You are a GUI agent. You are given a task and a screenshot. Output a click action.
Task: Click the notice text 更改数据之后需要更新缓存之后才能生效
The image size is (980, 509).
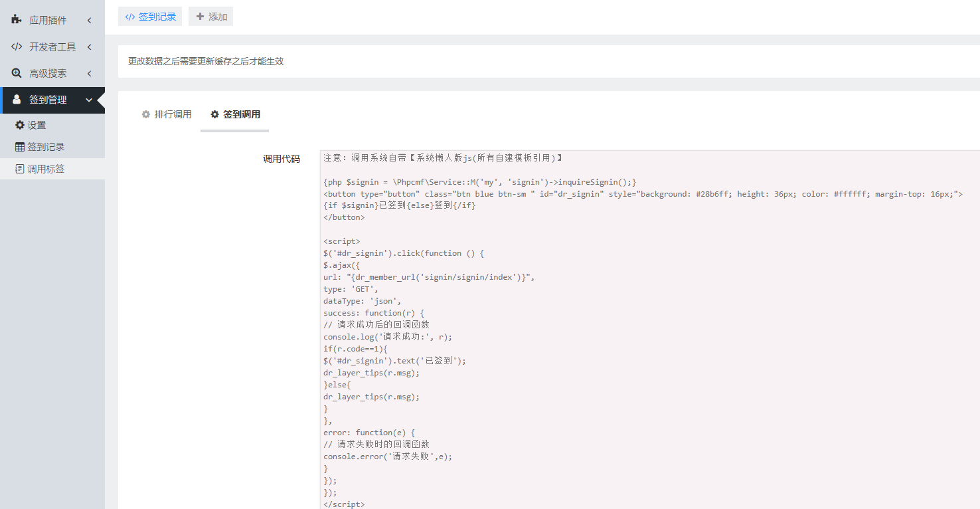point(206,61)
